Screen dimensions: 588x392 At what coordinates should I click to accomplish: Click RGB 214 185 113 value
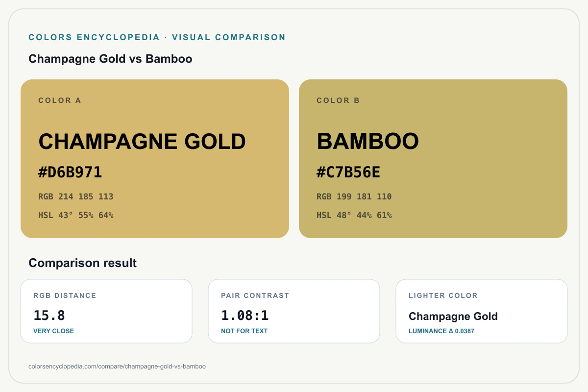[76, 196]
